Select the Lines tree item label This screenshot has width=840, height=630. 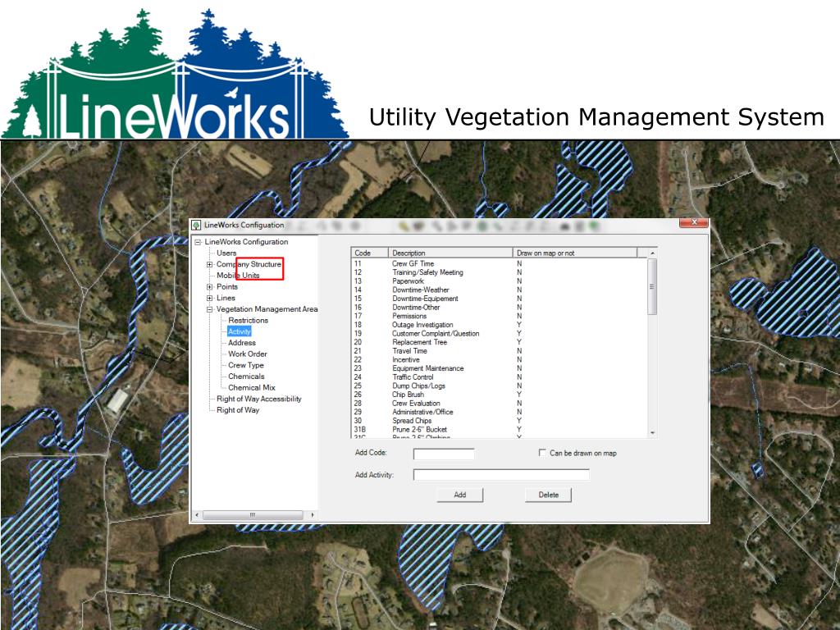[226, 298]
